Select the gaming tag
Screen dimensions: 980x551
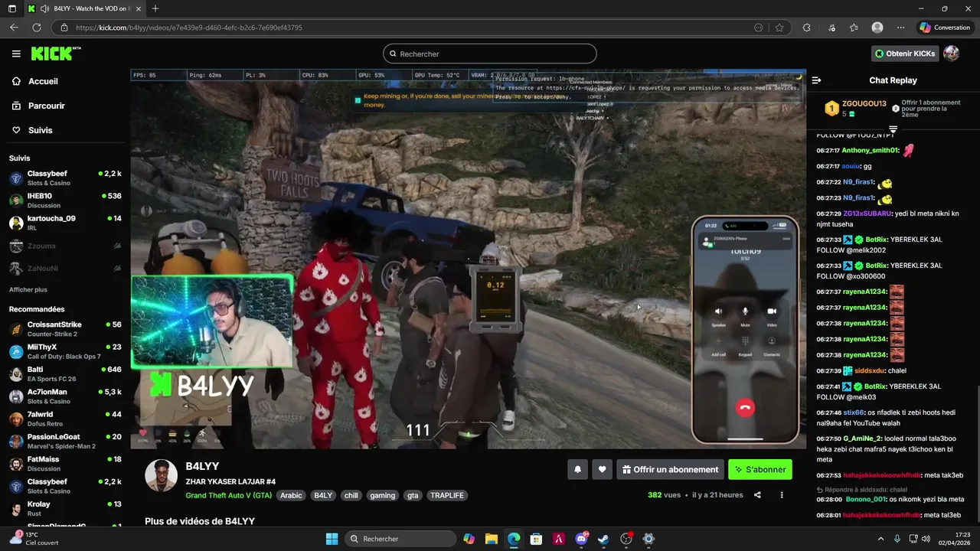pos(382,495)
